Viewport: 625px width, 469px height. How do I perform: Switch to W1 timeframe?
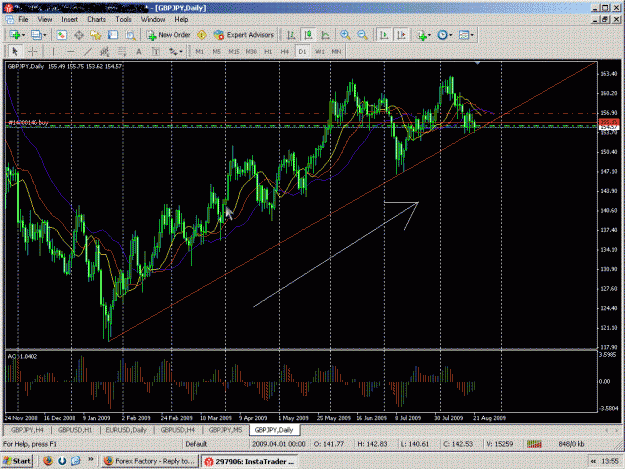click(320, 51)
